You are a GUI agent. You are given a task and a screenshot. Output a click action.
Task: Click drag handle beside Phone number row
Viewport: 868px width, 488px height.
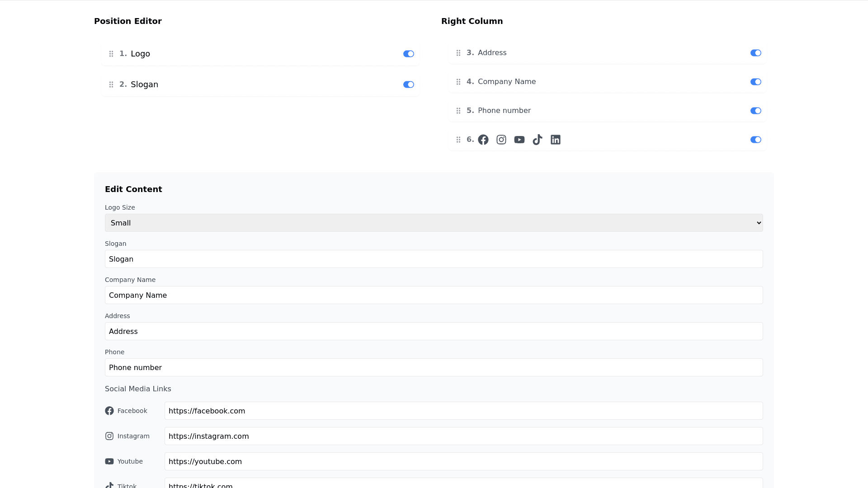458,111
